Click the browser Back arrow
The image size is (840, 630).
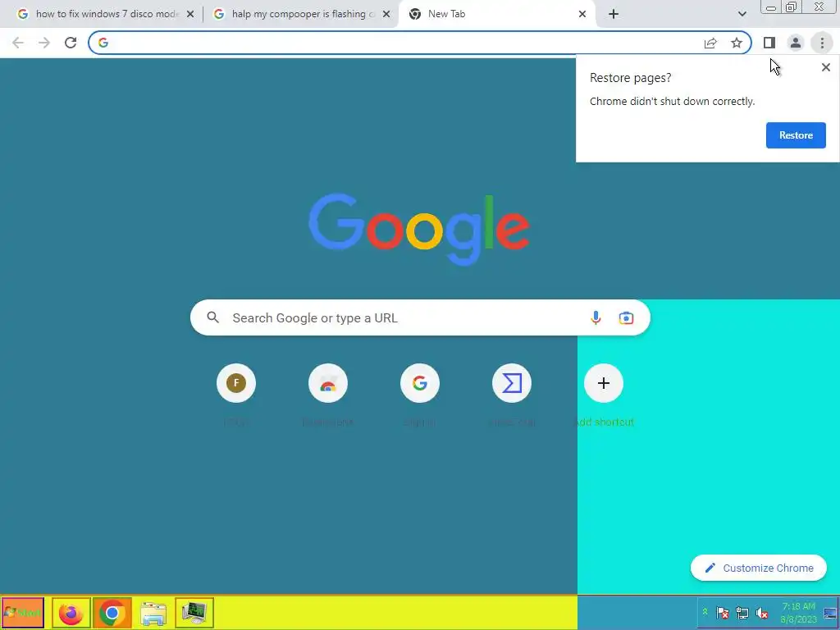point(18,43)
